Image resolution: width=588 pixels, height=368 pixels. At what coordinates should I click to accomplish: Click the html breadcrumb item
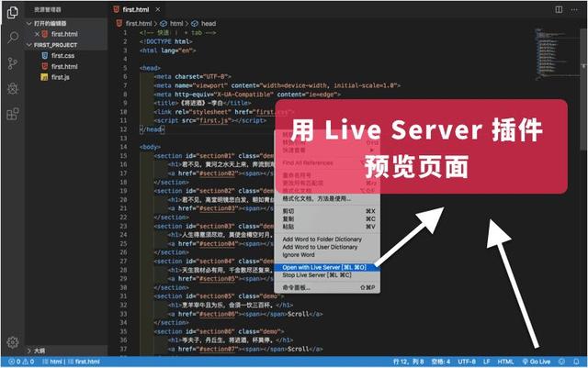176,24
